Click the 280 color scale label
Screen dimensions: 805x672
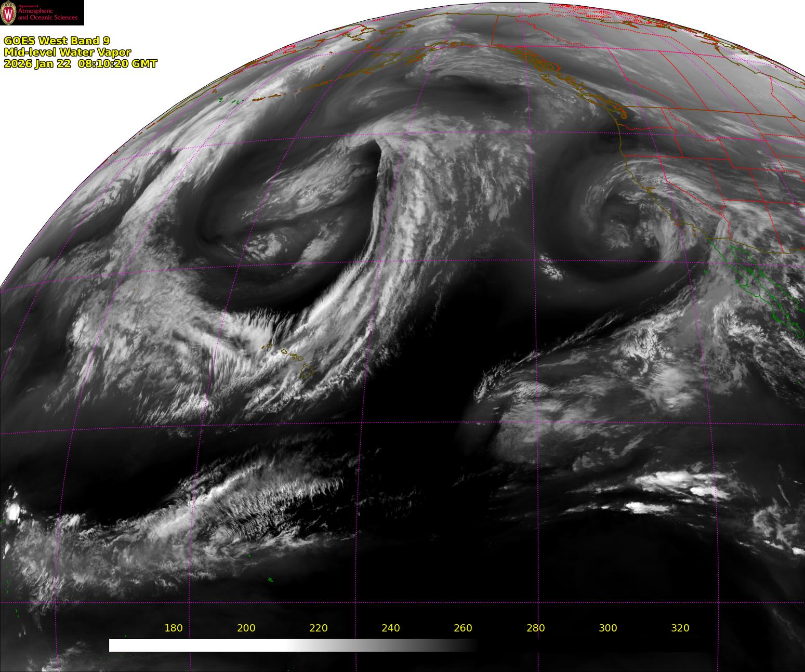535,628
